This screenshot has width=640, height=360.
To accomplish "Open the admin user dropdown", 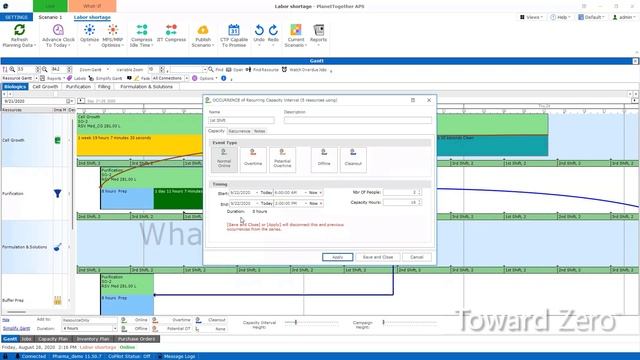I will click(x=624, y=17).
